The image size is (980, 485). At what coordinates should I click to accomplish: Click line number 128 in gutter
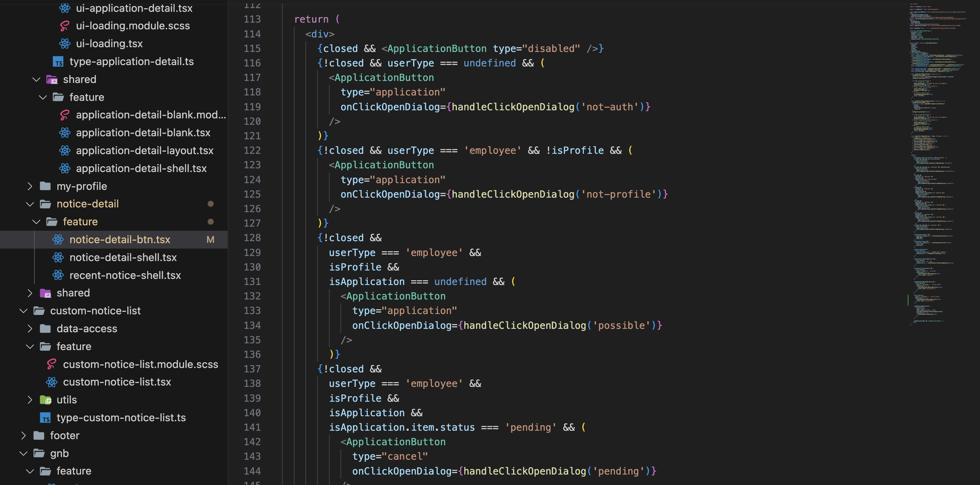(252, 238)
